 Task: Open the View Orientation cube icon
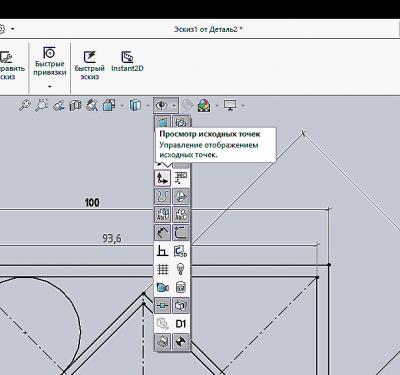(109, 106)
